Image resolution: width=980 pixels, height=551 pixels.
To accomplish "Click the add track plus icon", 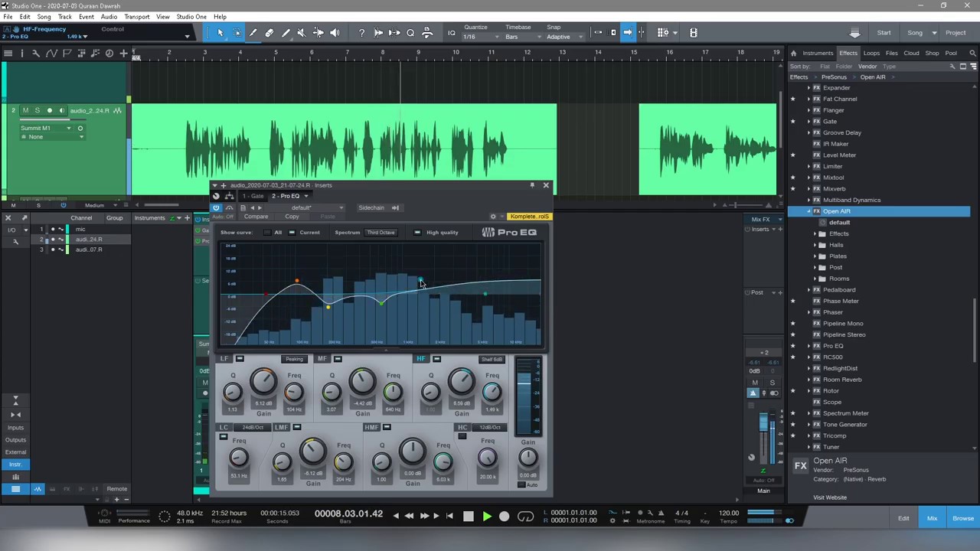I will pyautogui.click(x=123, y=53).
